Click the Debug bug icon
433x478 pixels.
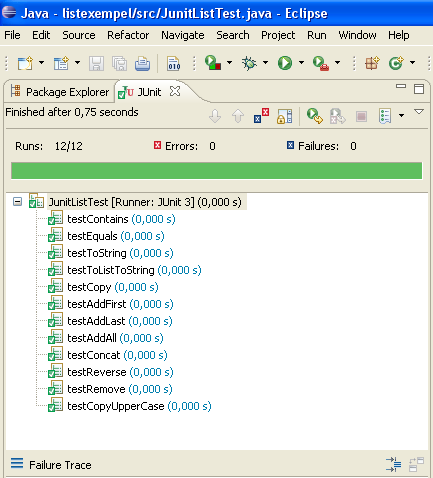click(249, 63)
